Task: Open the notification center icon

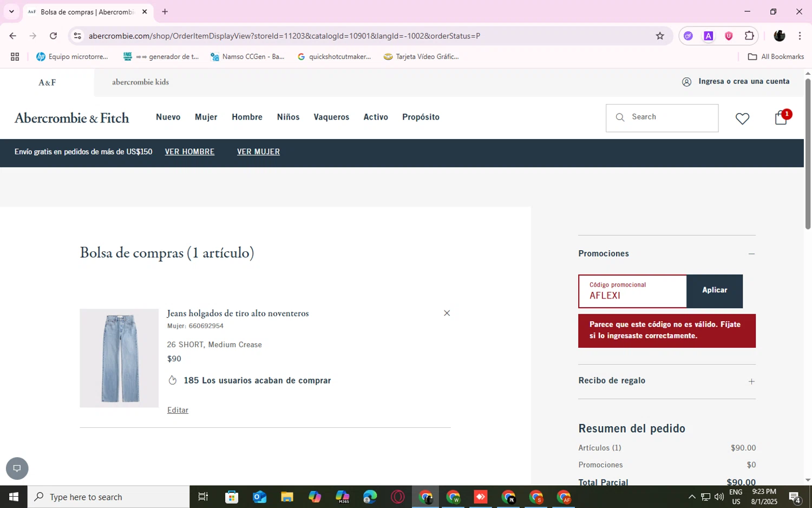Action: click(795, 497)
